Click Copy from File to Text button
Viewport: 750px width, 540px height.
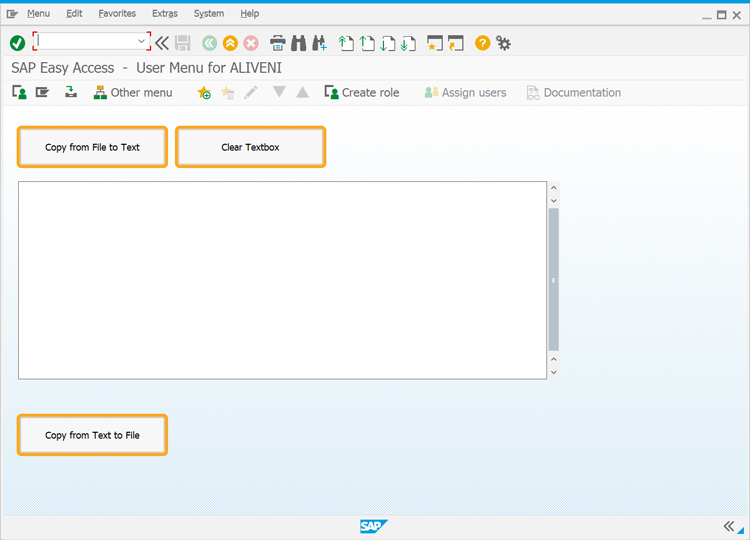(92, 147)
